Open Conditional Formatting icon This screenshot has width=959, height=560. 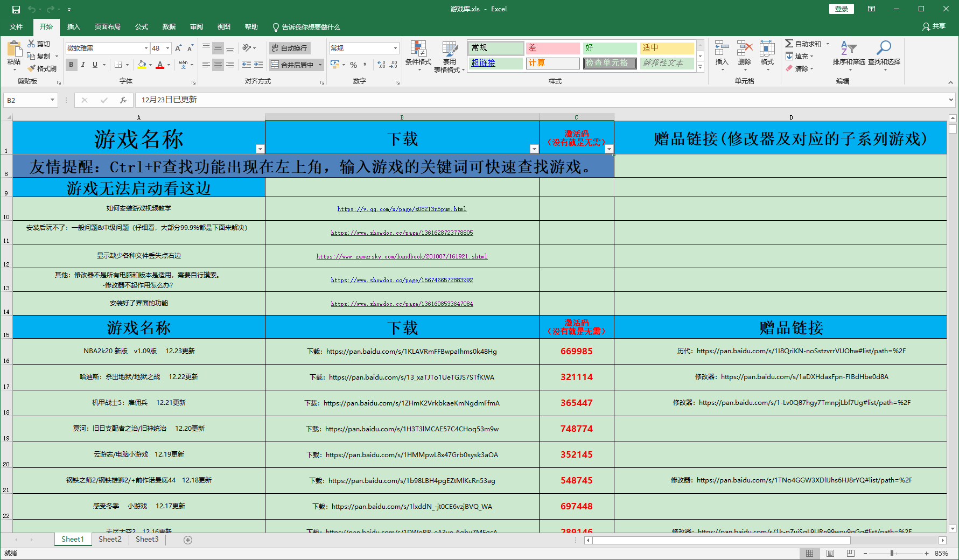click(418, 48)
